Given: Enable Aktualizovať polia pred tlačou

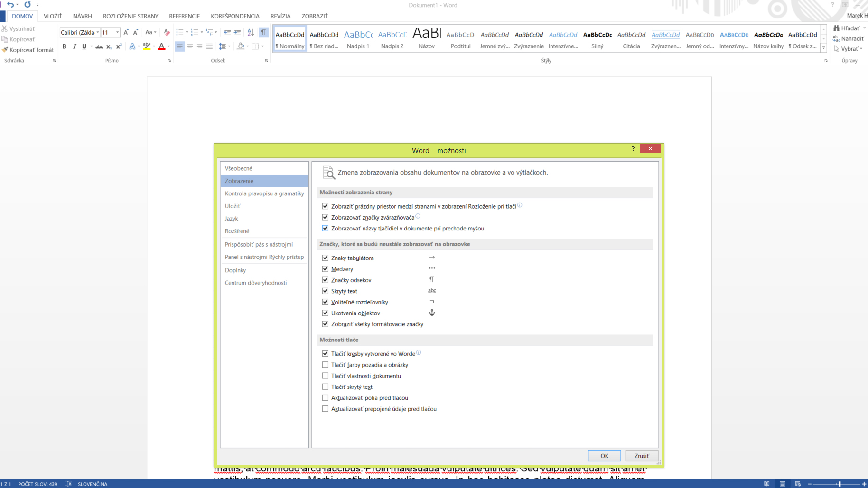Looking at the screenshot, I should pos(325,398).
